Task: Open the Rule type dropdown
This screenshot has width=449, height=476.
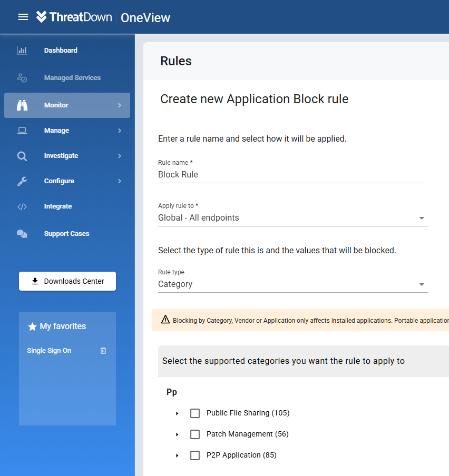Action: click(x=293, y=284)
